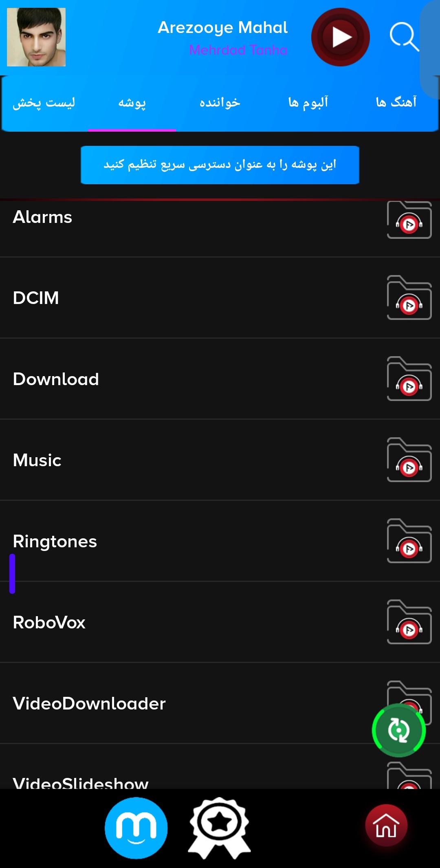Viewport: 440px width, 868px height.
Task: Tap the star award ribbon icon
Action: [219, 828]
